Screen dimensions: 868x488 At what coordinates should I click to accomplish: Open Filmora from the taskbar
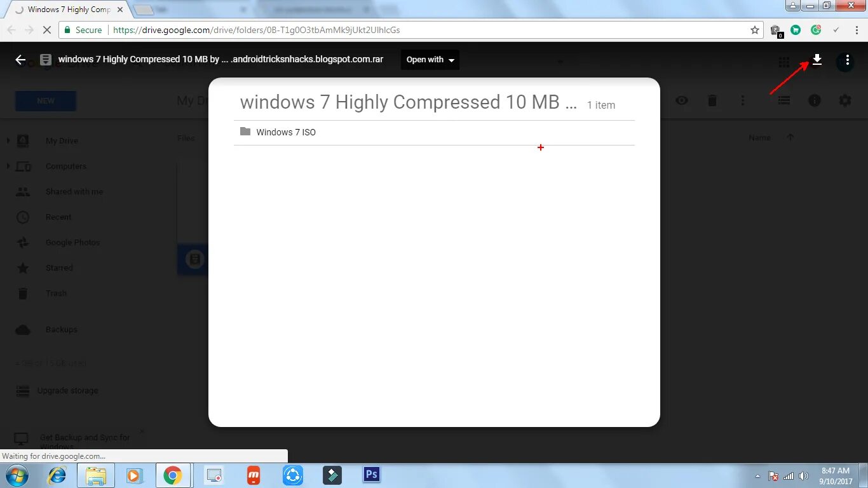(332, 475)
